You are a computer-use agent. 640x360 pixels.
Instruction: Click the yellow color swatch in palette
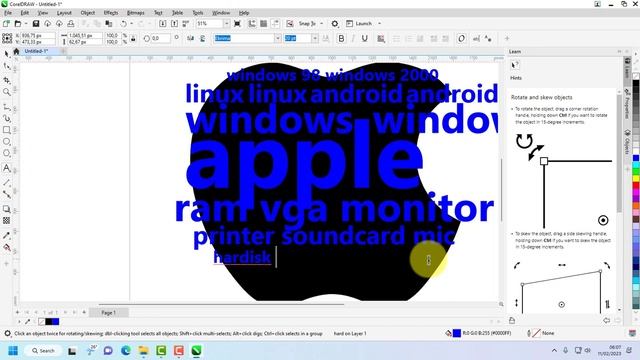(x=636, y=179)
